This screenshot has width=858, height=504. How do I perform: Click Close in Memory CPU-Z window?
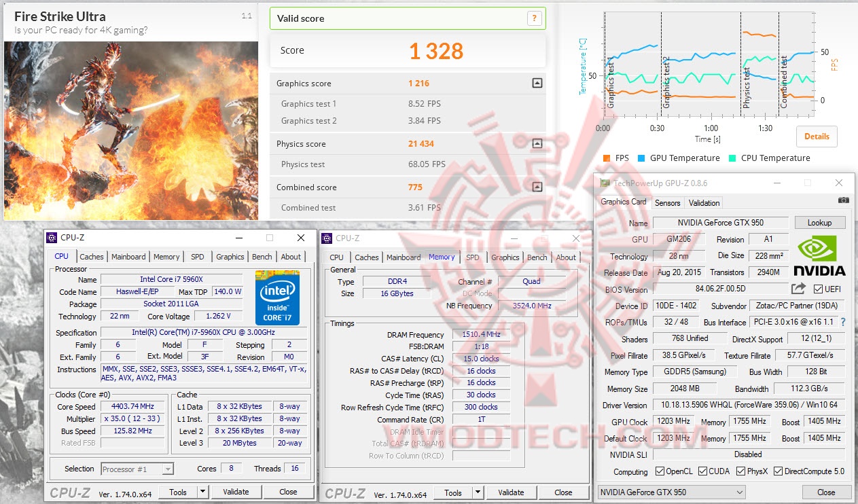click(563, 492)
